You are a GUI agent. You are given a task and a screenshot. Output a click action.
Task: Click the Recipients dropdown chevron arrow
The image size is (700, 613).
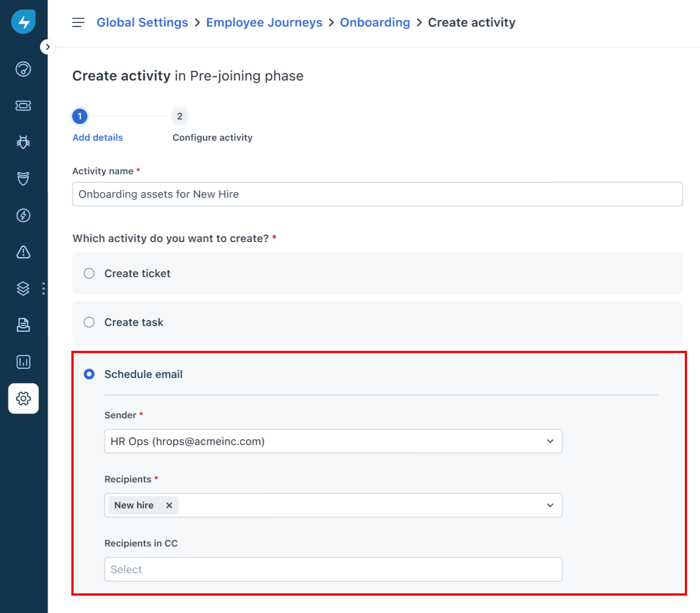pos(550,505)
